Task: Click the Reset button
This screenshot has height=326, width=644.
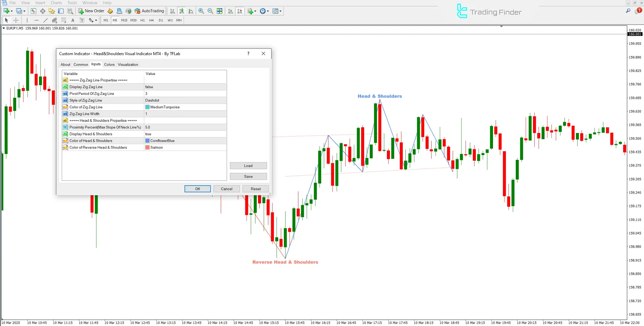Action: (x=255, y=189)
